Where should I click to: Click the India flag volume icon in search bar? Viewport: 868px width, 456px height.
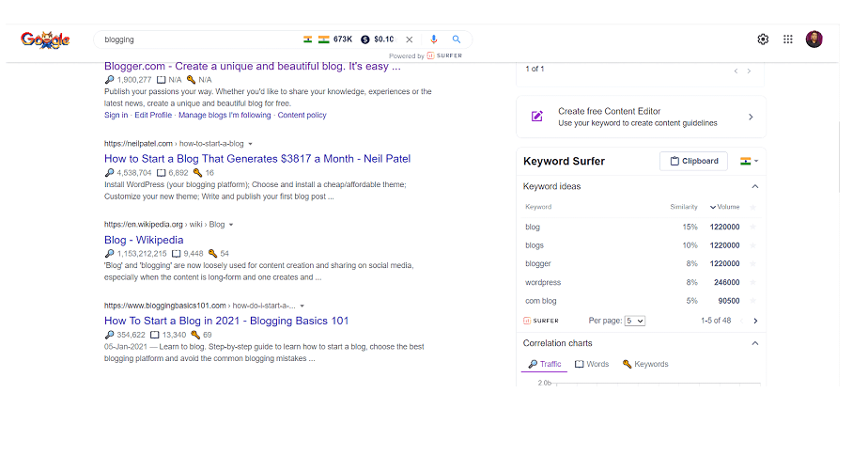tap(324, 39)
